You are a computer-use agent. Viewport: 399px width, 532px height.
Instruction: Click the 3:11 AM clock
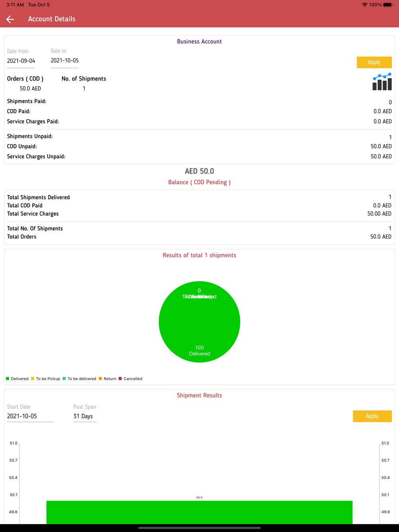[x=15, y=5]
